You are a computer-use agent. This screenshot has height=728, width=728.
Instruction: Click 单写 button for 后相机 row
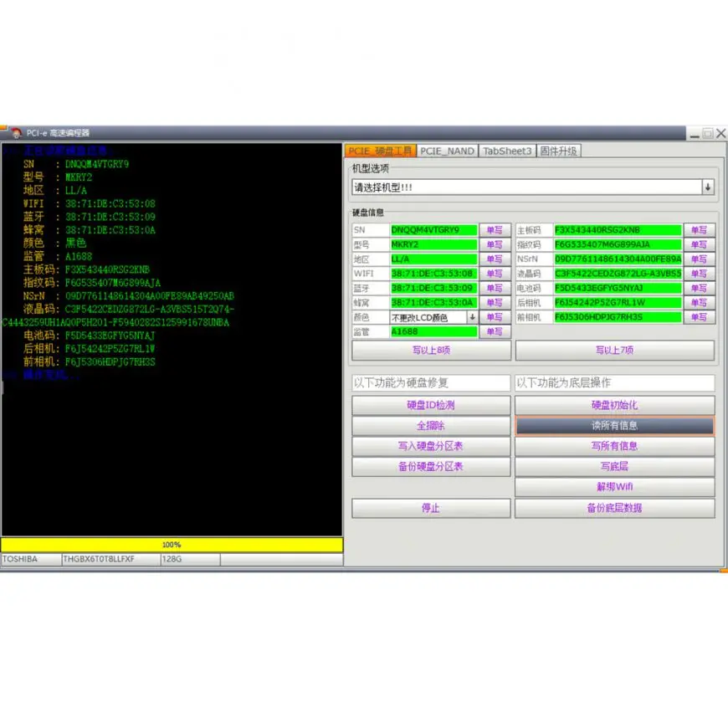click(x=699, y=303)
